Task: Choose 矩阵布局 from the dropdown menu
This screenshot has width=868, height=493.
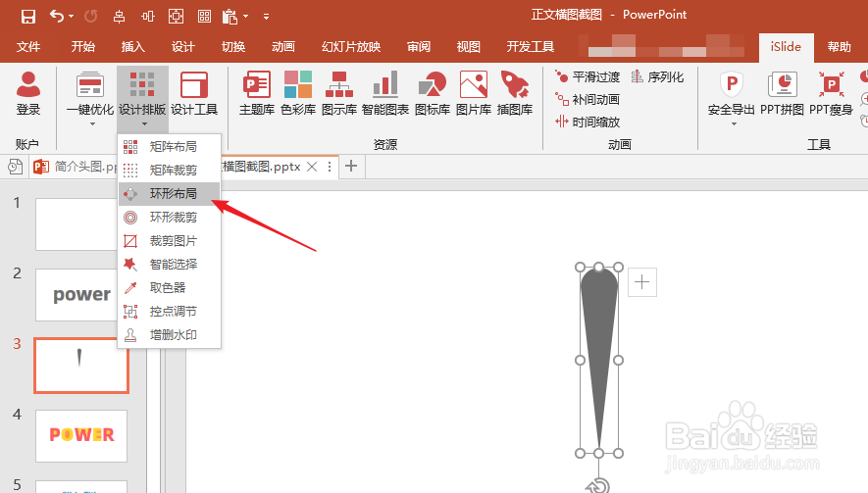Action: pyautogui.click(x=170, y=147)
